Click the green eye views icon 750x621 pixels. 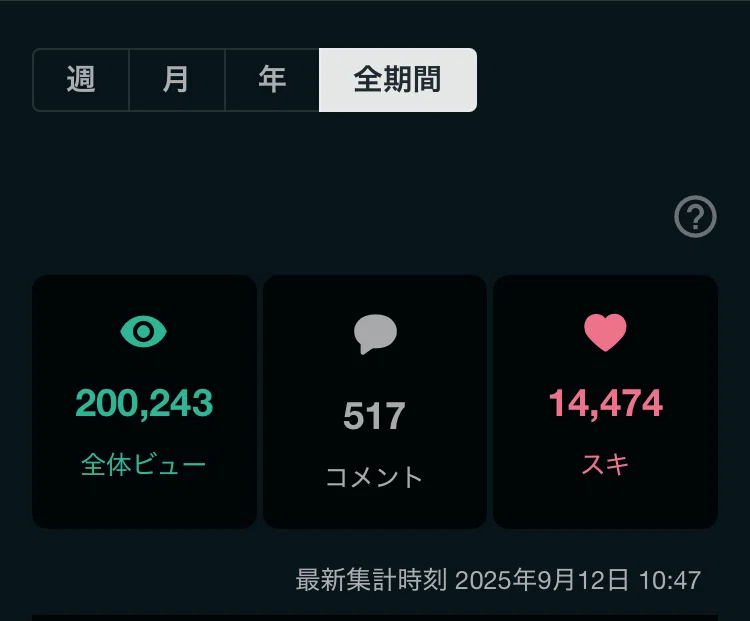(143, 331)
